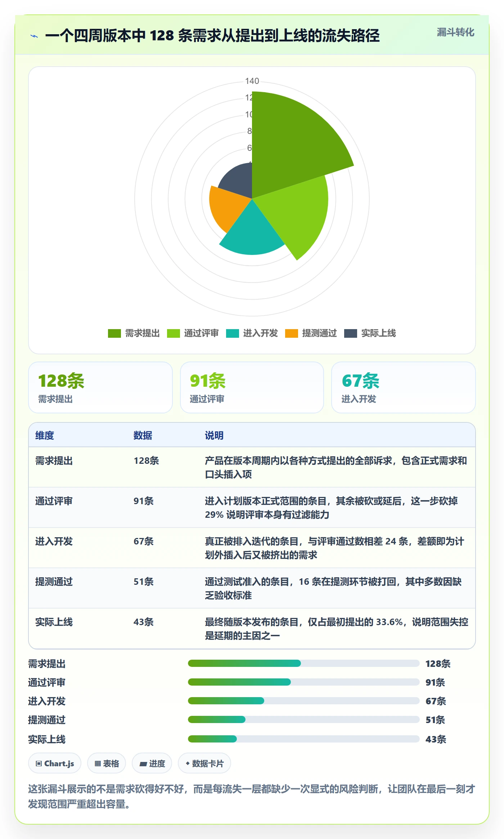Select the 提测通过 table row label
Image resolution: width=504 pixels, height=839 pixels.
[54, 582]
